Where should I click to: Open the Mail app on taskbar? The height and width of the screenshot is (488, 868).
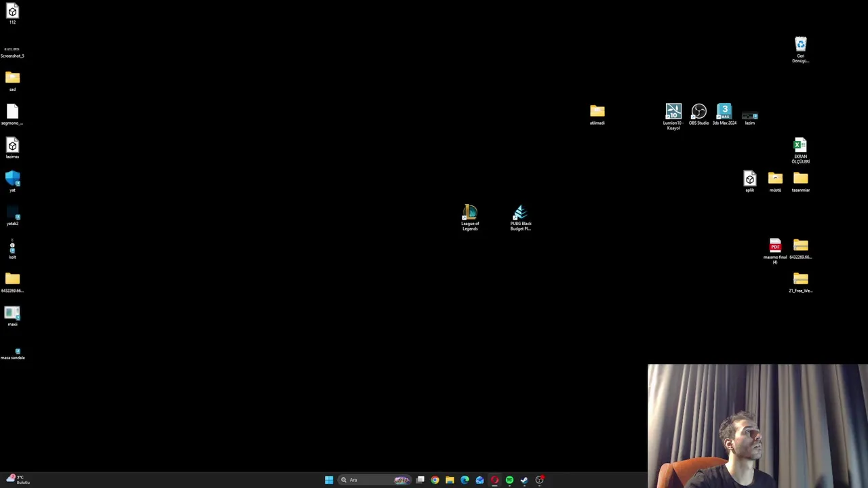(x=479, y=480)
